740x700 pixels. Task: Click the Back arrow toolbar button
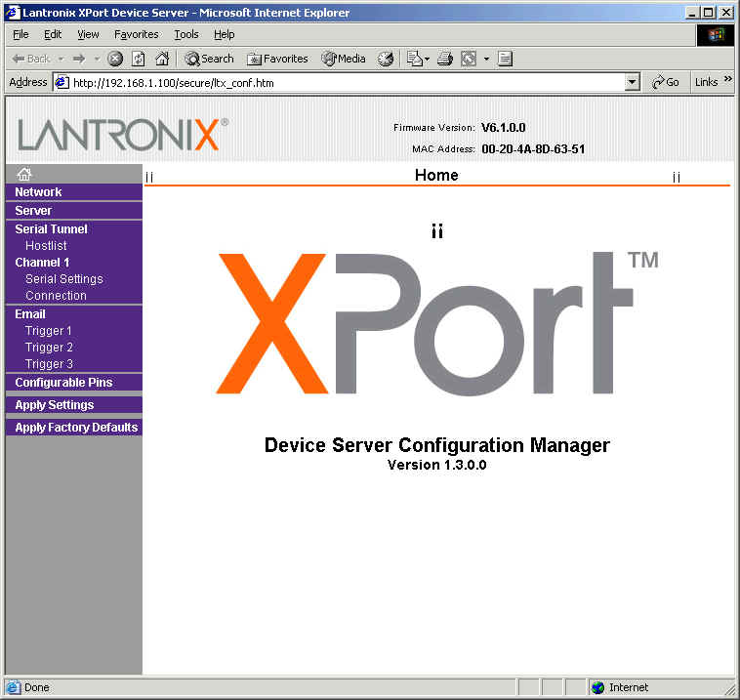click(30, 59)
